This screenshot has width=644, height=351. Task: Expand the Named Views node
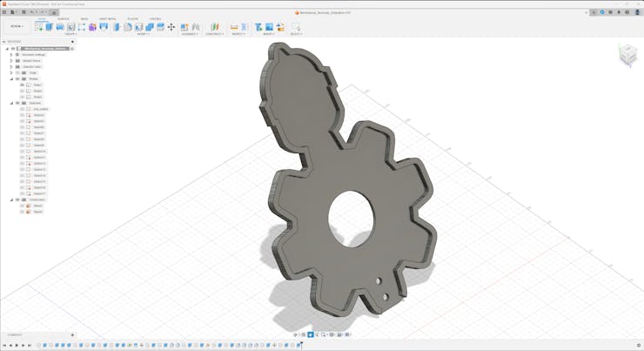[x=11, y=60]
